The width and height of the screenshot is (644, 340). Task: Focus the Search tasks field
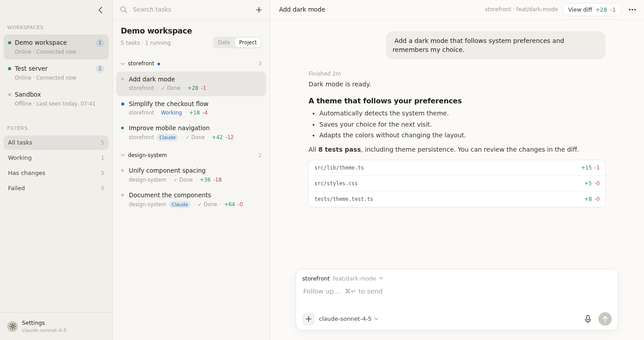coord(191,9)
